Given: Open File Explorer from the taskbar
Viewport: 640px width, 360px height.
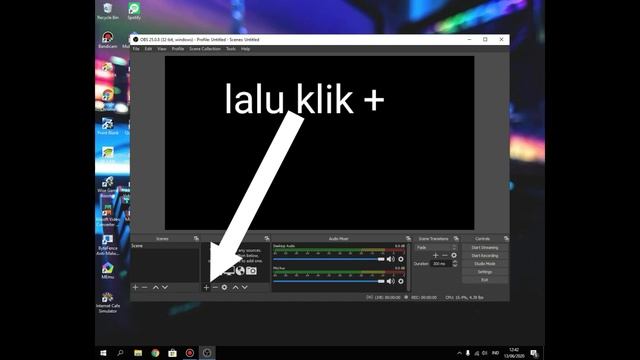Looking at the screenshot, I should tap(138, 353).
